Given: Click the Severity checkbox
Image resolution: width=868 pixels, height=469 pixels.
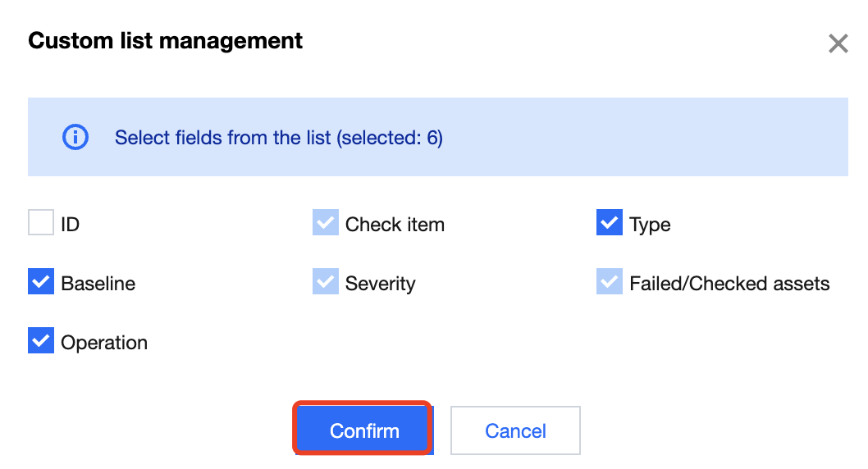Looking at the screenshot, I should point(326,282).
